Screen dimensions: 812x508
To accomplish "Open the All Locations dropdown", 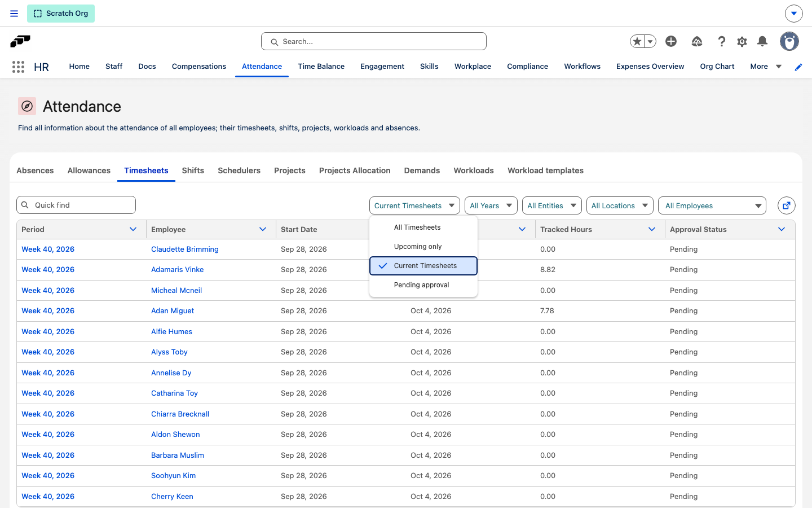I will coord(620,205).
